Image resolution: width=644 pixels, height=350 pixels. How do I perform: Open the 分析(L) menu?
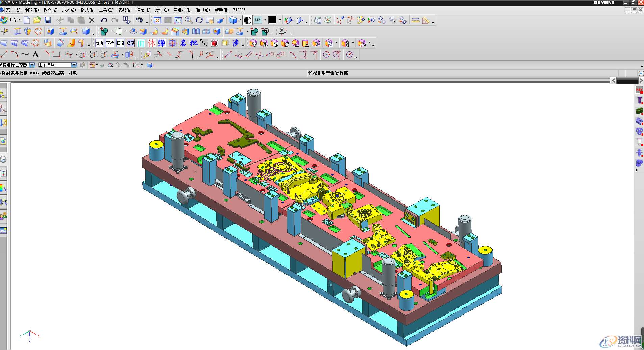[x=162, y=10]
